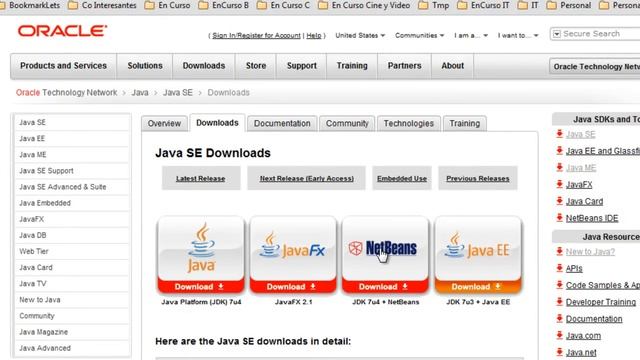Switch to the Overview tab
The width and height of the screenshot is (640, 360).
(164, 123)
